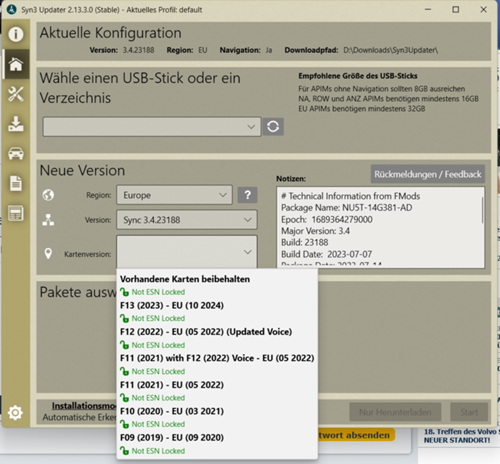Go to the Home sidebar icon

pyautogui.click(x=16, y=64)
